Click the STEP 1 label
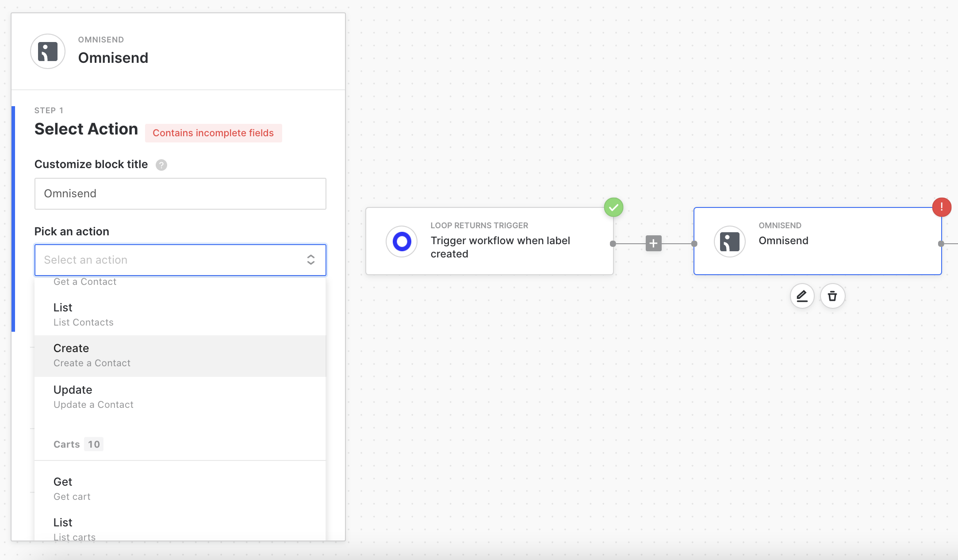This screenshot has width=958, height=560. (x=49, y=111)
